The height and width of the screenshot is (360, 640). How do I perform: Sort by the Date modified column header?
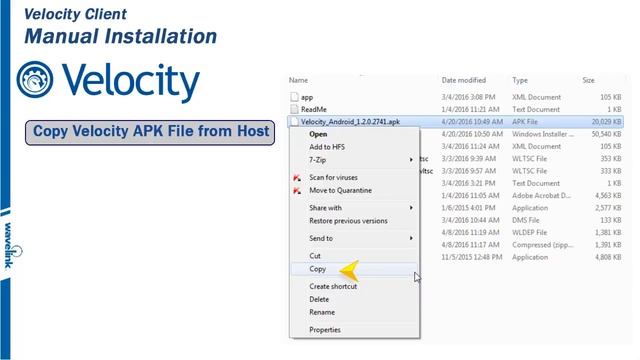[x=464, y=80]
